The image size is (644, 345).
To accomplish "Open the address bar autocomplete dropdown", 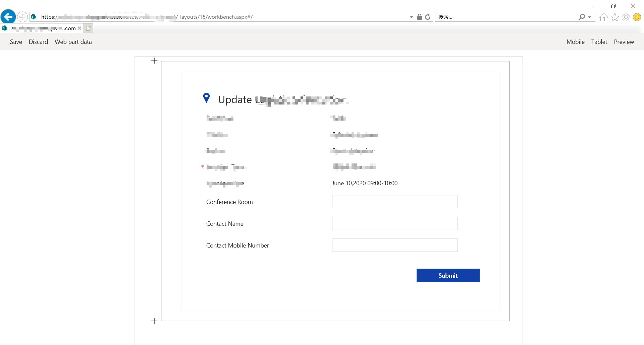I will [411, 17].
